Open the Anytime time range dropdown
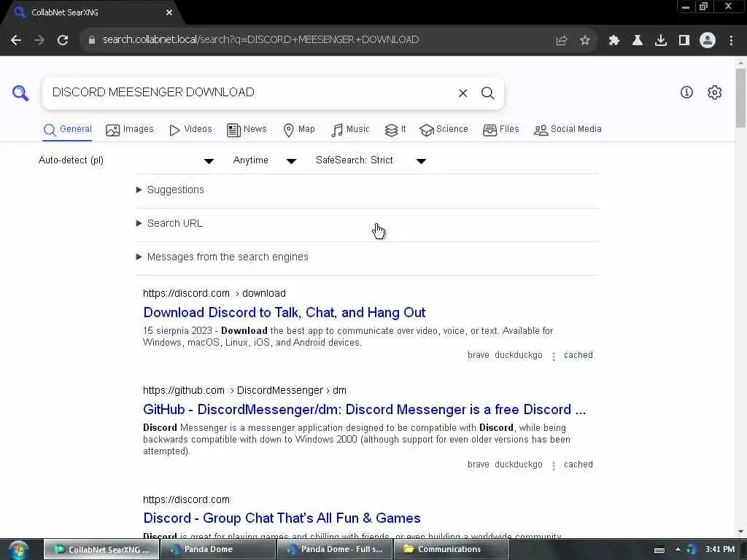Screen dimensions: 747x560 (x=264, y=160)
